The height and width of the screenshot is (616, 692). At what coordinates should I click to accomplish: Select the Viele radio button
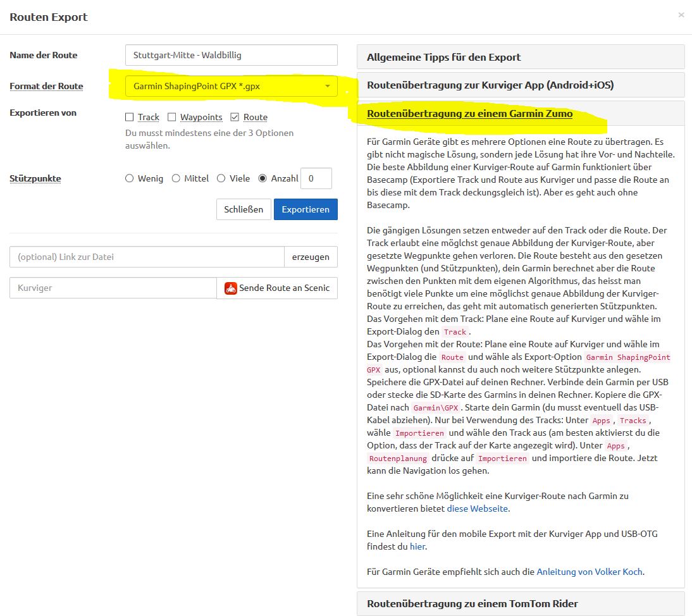point(221,178)
